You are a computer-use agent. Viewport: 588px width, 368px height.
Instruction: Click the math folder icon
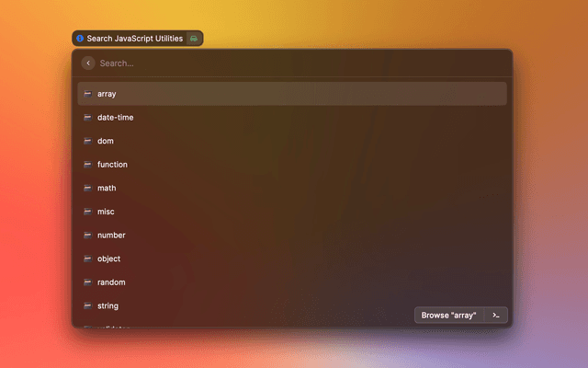tap(87, 188)
